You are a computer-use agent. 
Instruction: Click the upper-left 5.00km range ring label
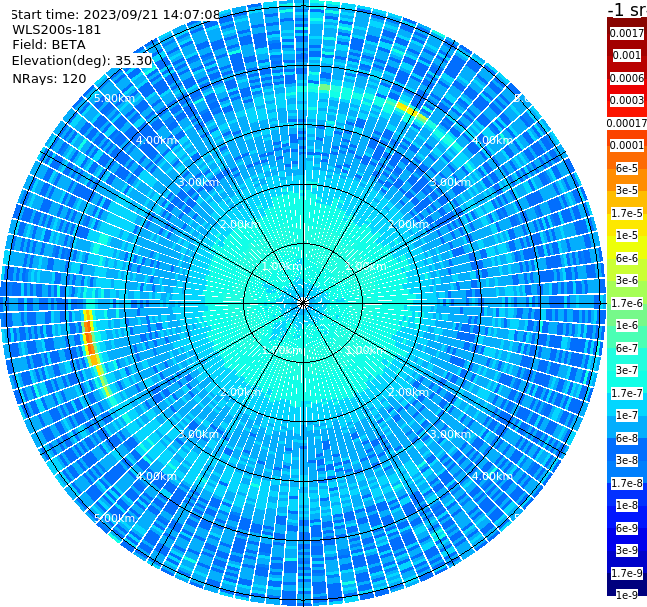coord(114,98)
